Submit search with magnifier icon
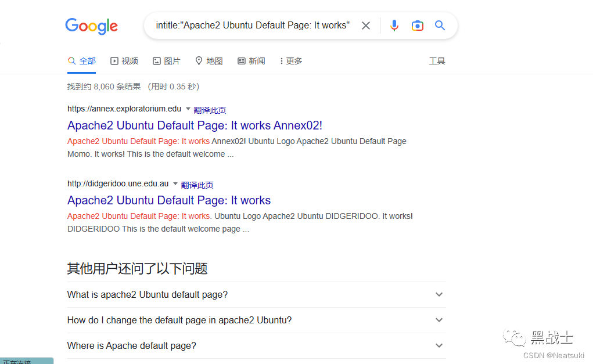The height and width of the screenshot is (364, 593). [x=440, y=26]
